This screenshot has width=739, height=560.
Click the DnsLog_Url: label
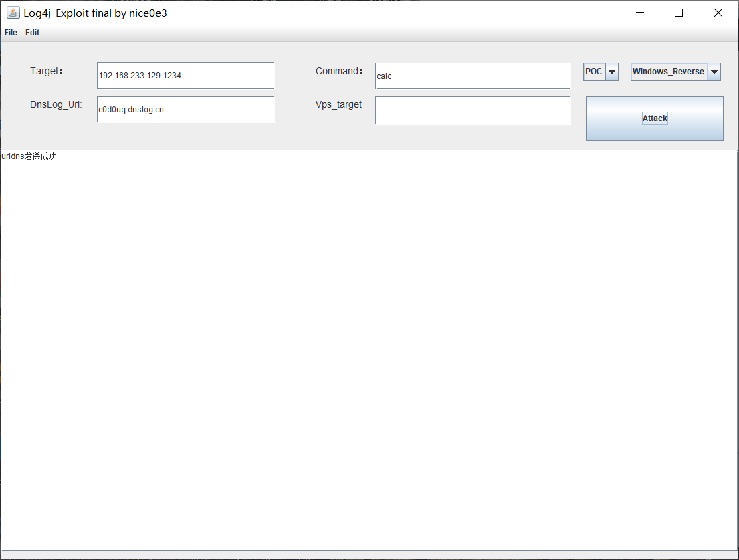click(56, 104)
